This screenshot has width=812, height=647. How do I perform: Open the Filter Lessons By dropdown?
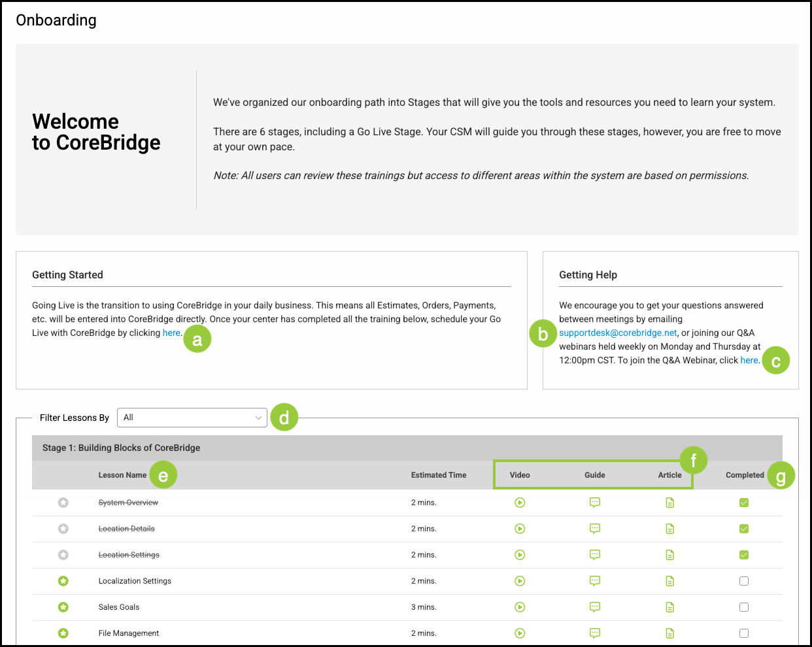pyautogui.click(x=192, y=418)
